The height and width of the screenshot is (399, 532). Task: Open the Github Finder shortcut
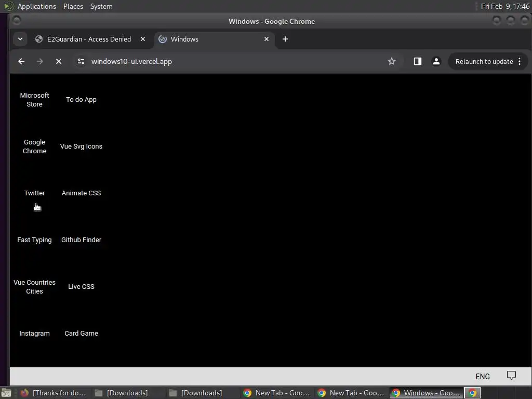pyautogui.click(x=81, y=240)
